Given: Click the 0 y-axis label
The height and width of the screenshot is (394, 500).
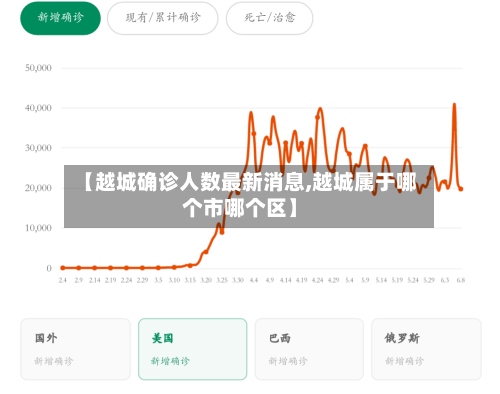Looking at the screenshot, I should (49, 268).
